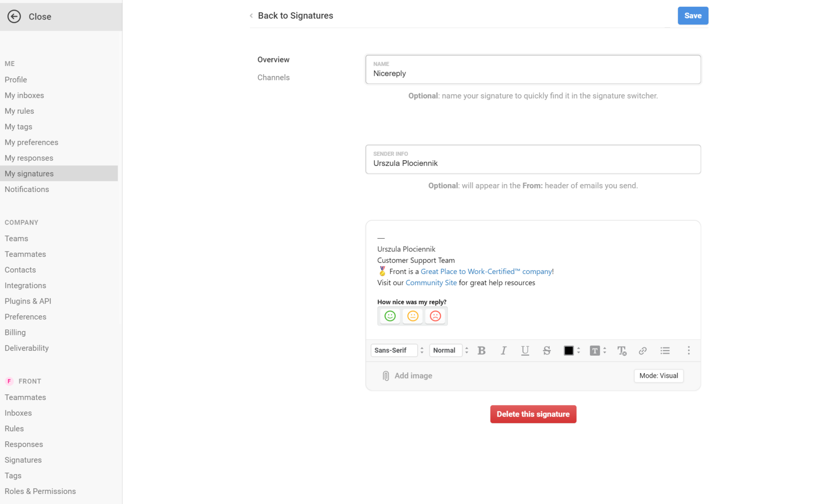Image resolution: width=823 pixels, height=504 pixels.
Task: Click the red sad smiley face
Action: tap(435, 316)
